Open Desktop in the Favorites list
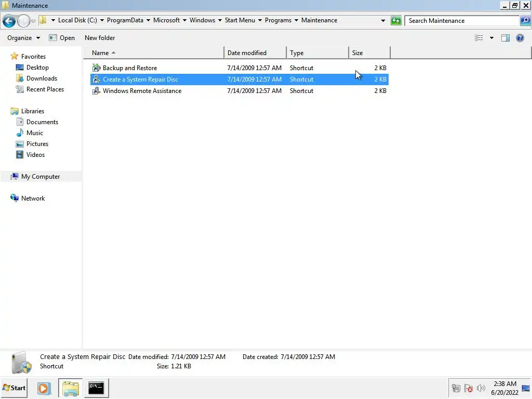This screenshot has width=532, height=399. click(x=37, y=68)
